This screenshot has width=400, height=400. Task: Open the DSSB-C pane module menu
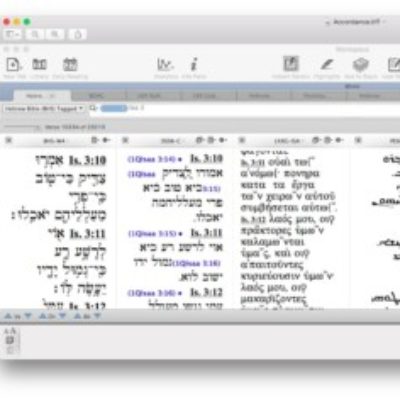(171, 141)
